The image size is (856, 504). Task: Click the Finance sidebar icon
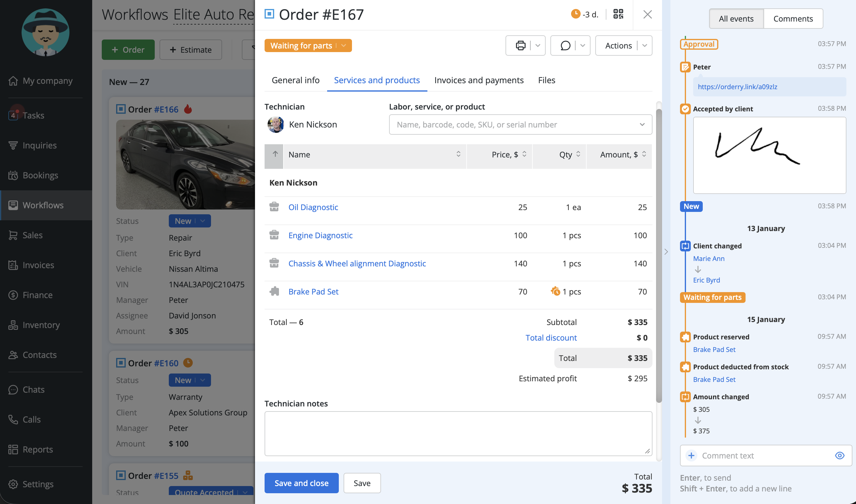click(13, 295)
